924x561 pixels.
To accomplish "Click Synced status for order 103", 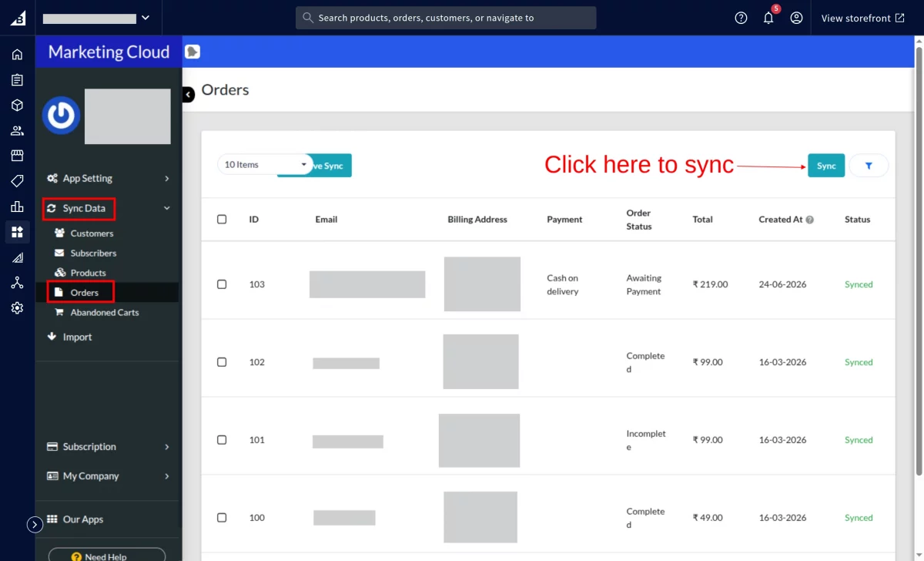I will pos(859,284).
